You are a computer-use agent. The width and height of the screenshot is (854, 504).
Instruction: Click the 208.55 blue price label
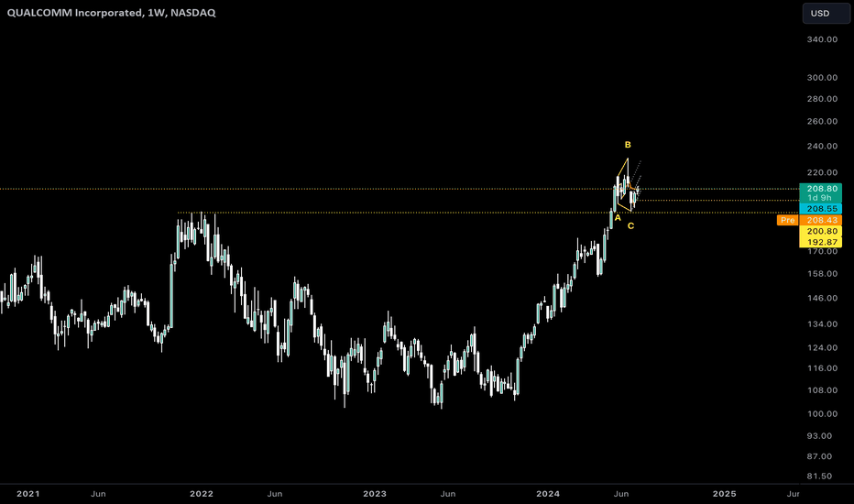pyautogui.click(x=821, y=209)
